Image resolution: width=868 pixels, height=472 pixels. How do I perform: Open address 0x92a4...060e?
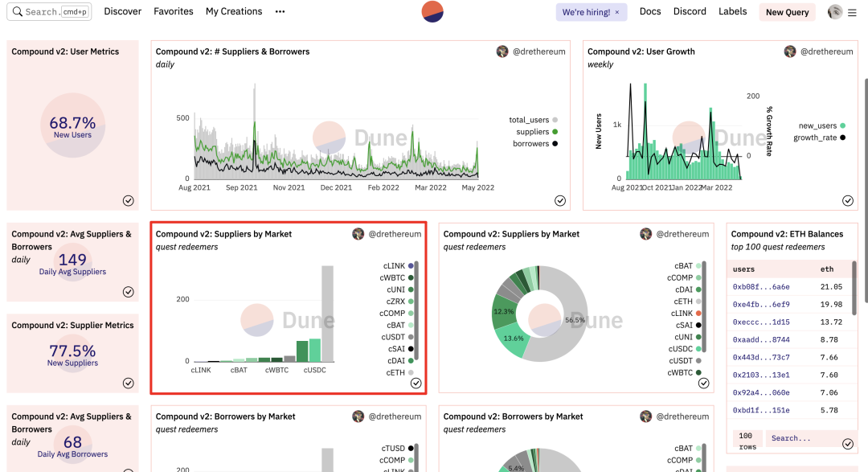pos(761,392)
